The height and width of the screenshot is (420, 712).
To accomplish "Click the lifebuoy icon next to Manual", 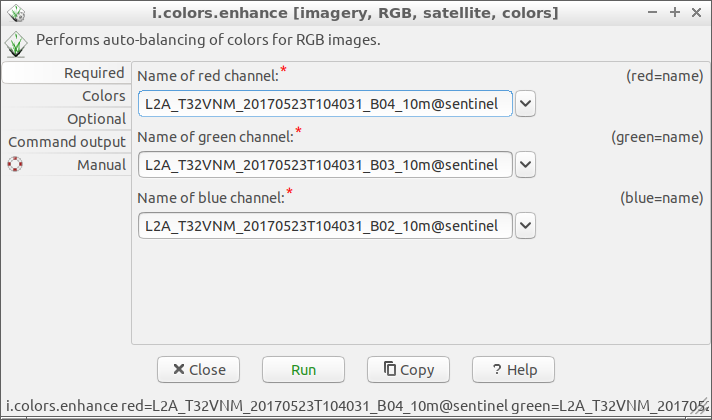I will coord(15,164).
